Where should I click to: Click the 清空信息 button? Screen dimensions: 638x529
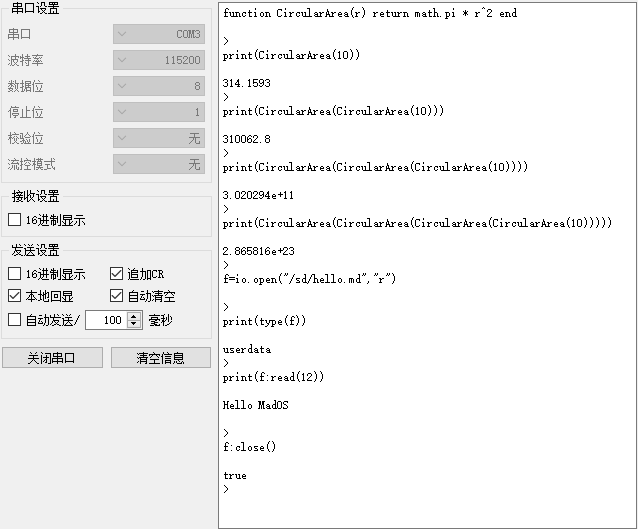(x=161, y=358)
